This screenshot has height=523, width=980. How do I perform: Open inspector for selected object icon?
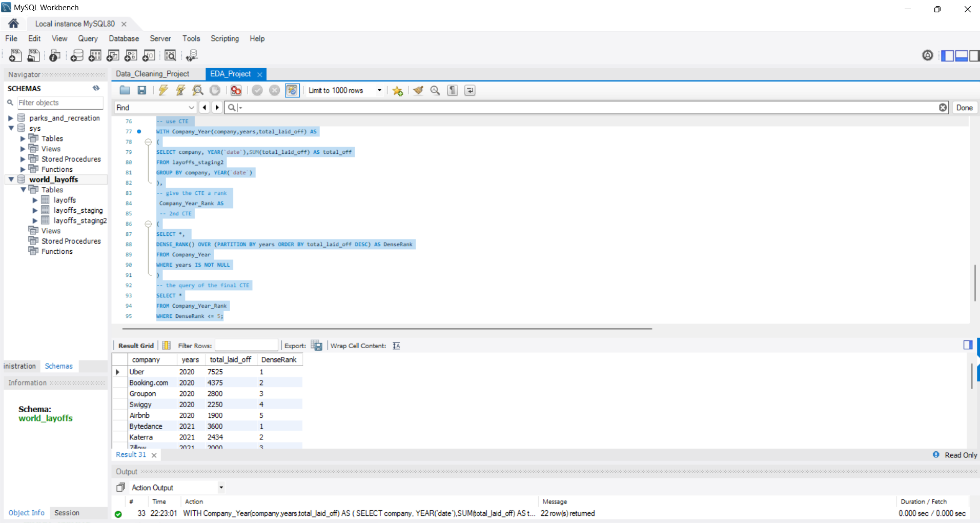pyautogui.click(x=55, y=55)
